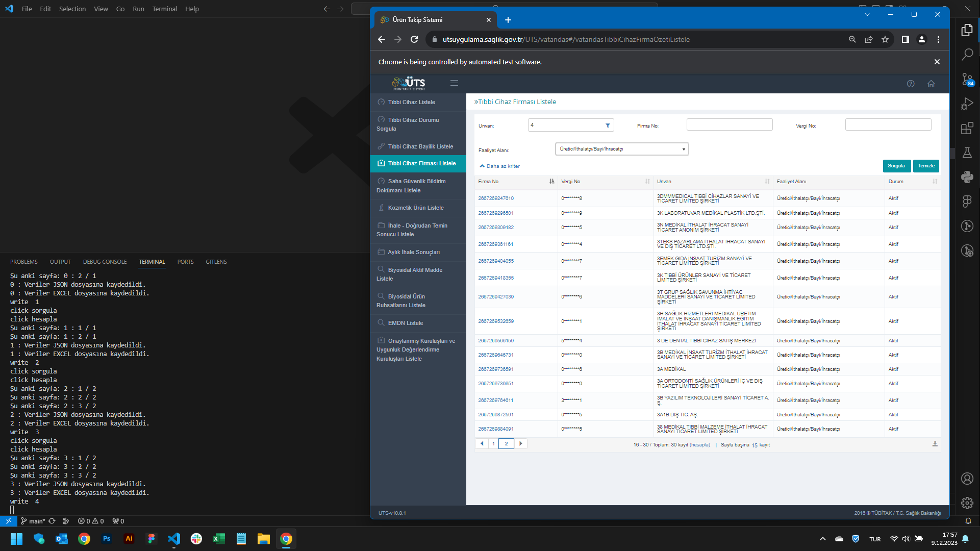This screenshot has height=551, width=980.
Task: Open Faaliyet Alanı dropdown
Action: 621,149
